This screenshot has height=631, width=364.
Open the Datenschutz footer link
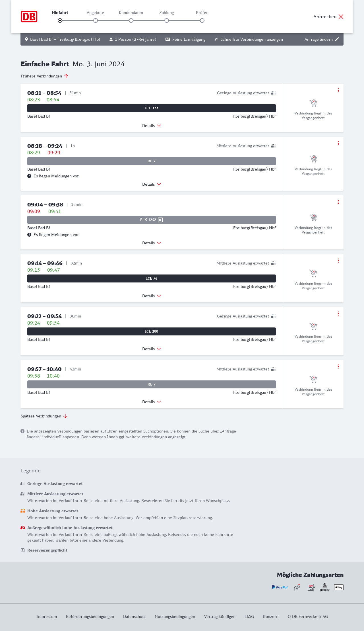pos(134,616)
